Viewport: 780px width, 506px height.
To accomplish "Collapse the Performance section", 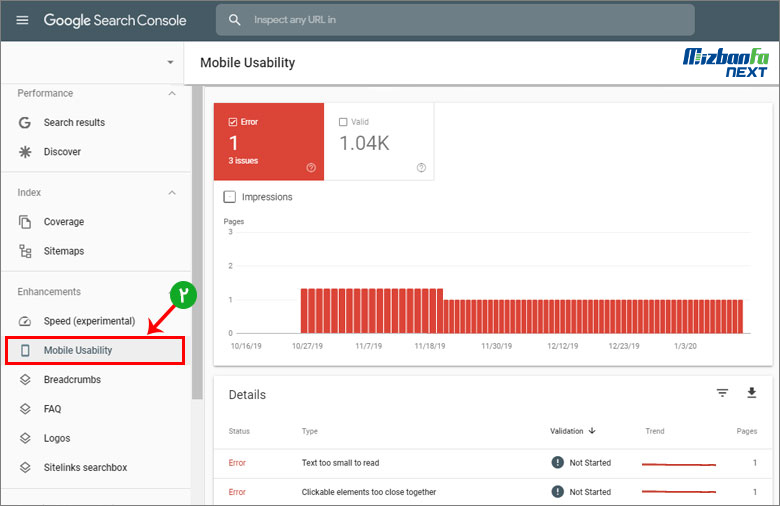I will click(172, 94).
